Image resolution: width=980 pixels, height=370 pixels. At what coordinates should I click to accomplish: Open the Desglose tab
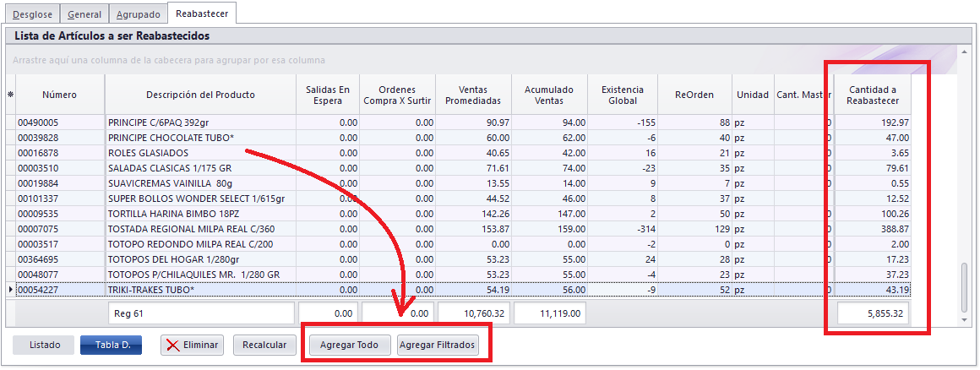(33, 14)
